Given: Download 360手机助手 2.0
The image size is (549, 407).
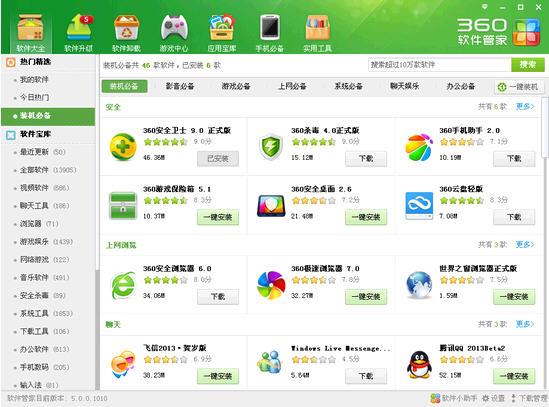Looking at the screenshot, I should coord(514,159).
